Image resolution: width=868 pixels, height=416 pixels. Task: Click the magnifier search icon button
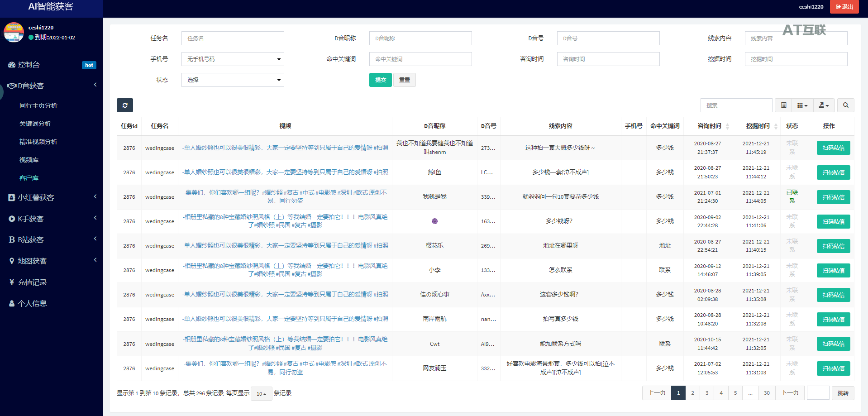tap(846, 105)
